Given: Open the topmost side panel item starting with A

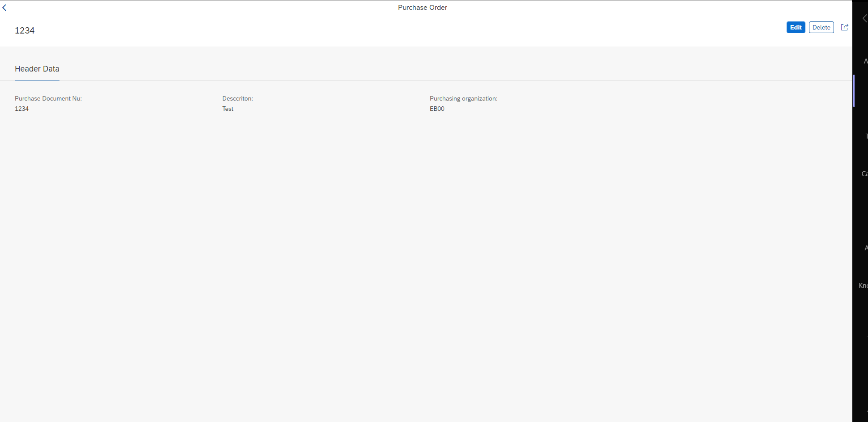Looking at the screenshot, I should pos(866,61).
